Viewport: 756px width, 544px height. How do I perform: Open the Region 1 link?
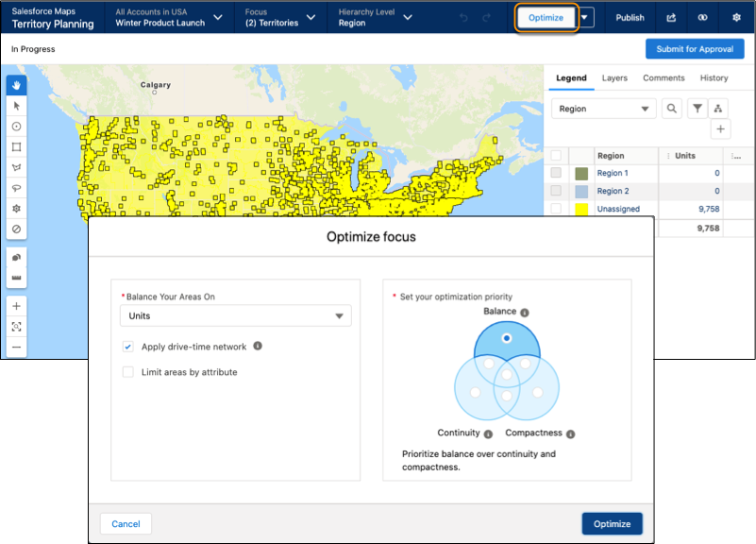click(613, 173)
